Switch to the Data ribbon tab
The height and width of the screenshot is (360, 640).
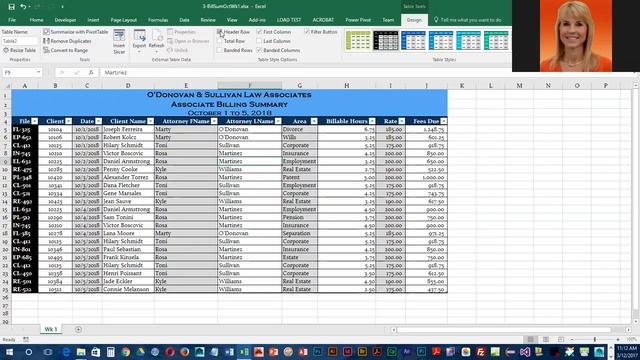click(184, 20)
